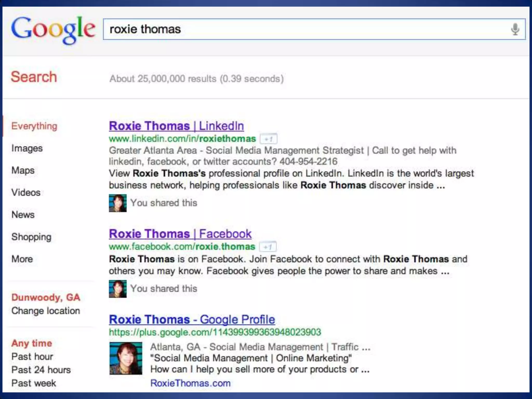The height and width of the screenshot is (399, 532).
Task: Click the microphone voice search icon
Action: click(515, 29)
